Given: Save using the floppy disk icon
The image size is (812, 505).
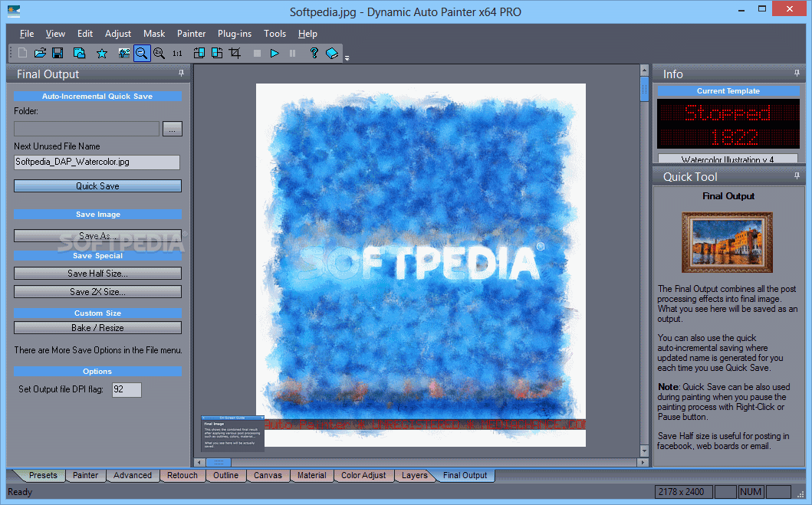Looking at the screenshot, I should 58,53.
